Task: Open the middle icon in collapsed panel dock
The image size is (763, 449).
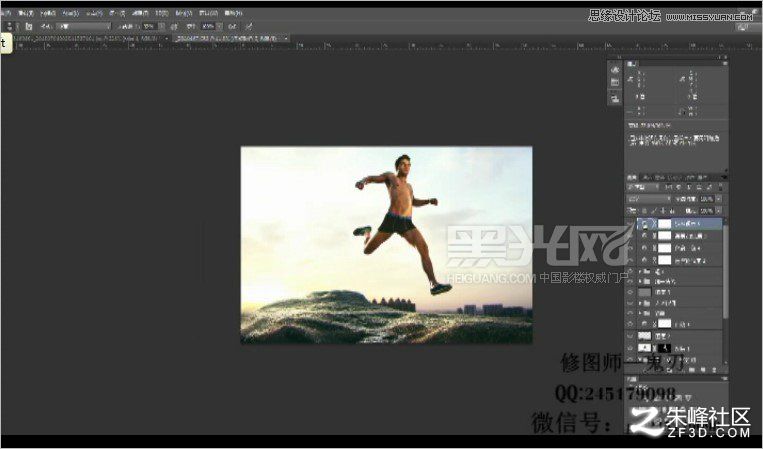Action: click(x=615, y=82)
